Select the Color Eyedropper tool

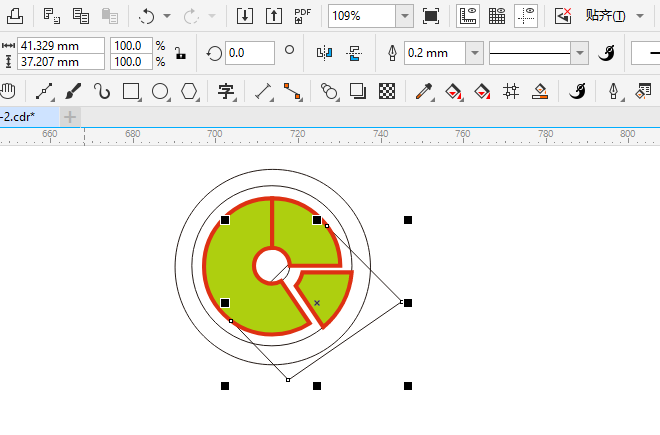[x=423, y=92]
